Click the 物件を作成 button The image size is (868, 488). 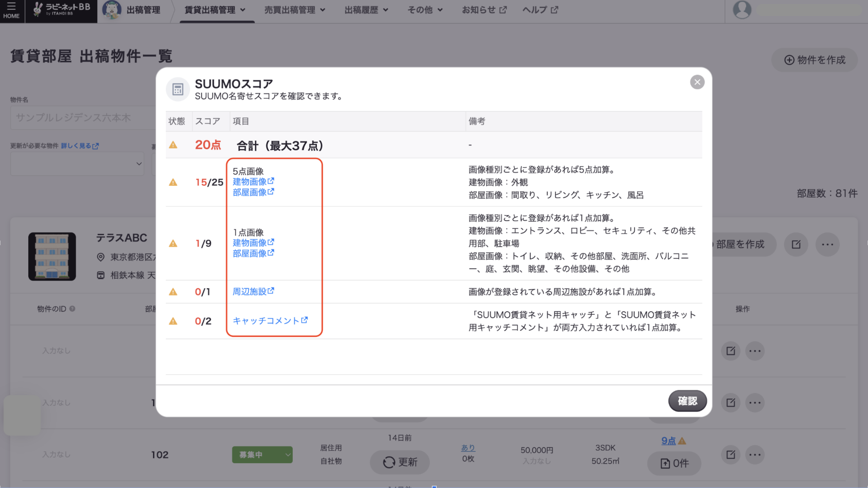pos(814,60)
